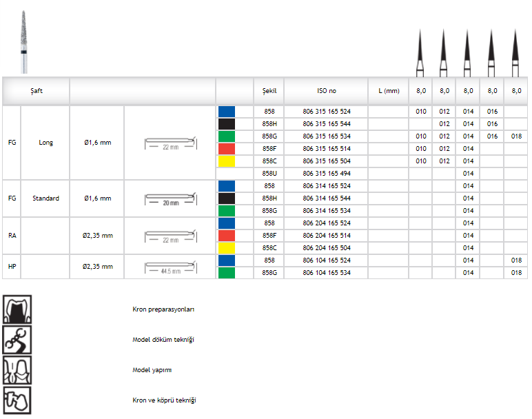The width and height of the screenshot is (532, 419).
Task: Click the 44.5 mm HP shank diagram
Action: 170,267
